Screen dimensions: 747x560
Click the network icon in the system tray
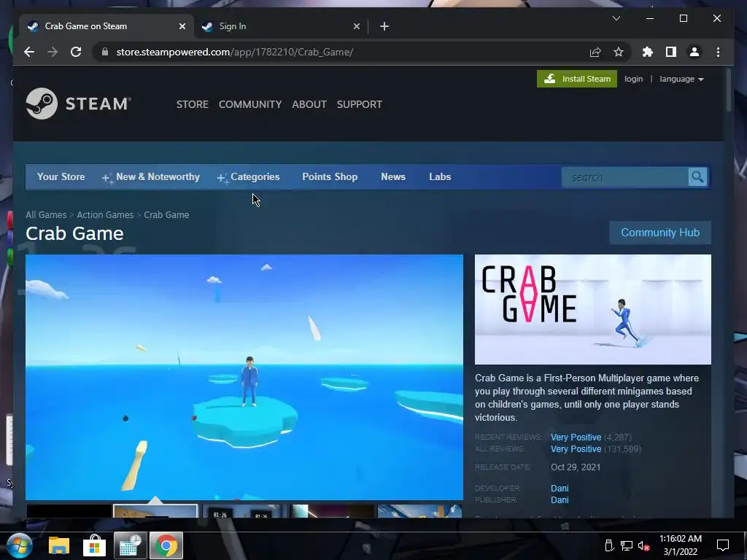click(x=626, y=545)
